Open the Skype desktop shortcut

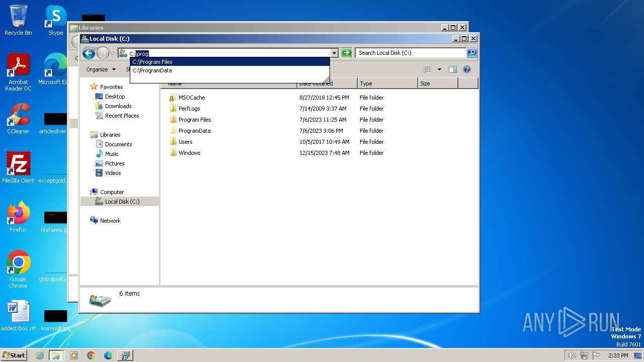coord(55,20)
